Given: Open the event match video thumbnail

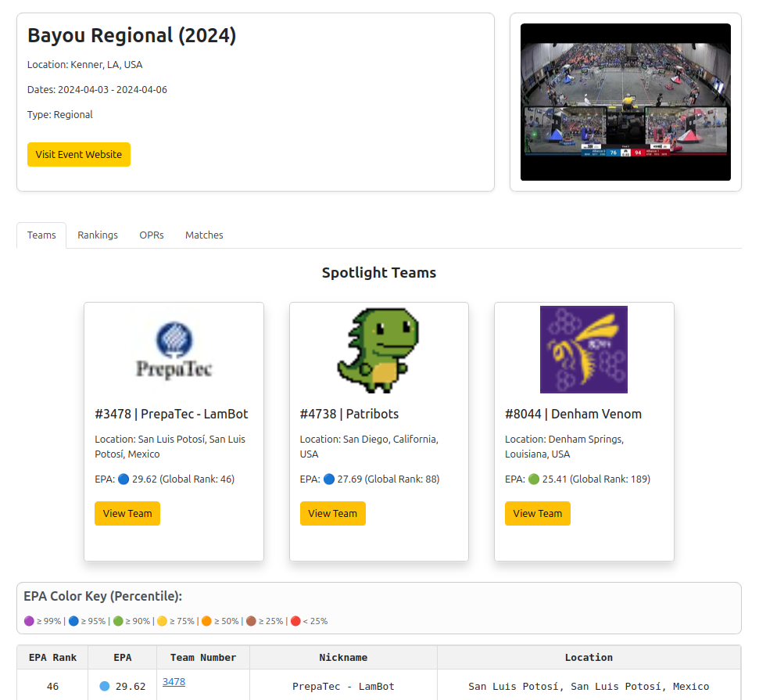Looking at the screenshot, I should (x=625, y=102).
